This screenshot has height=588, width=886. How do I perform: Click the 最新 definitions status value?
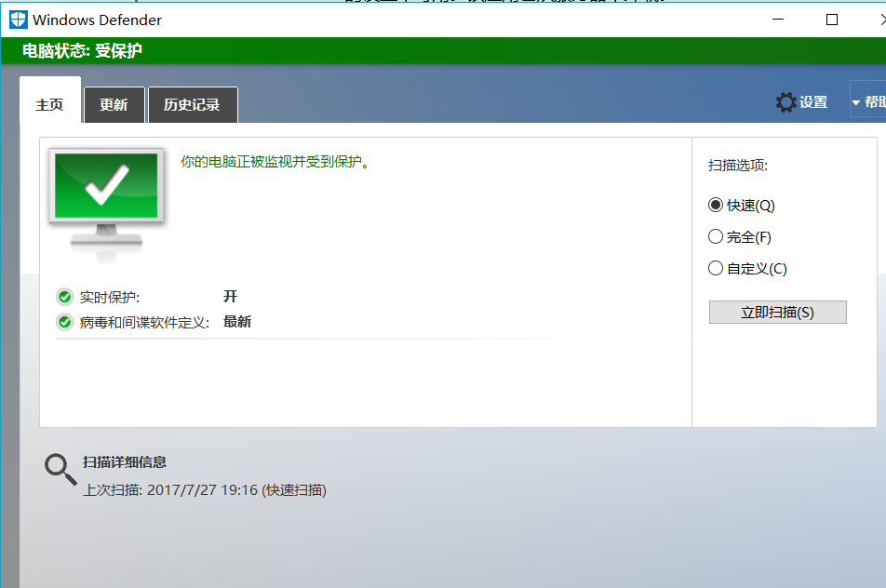click(237, 322)
